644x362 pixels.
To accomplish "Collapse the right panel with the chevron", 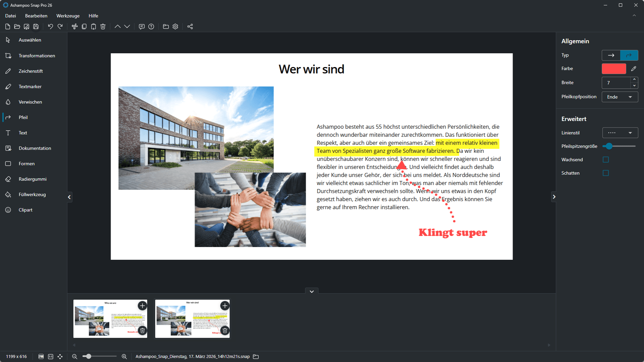I will pyautogui.click(x=554, y=197).
